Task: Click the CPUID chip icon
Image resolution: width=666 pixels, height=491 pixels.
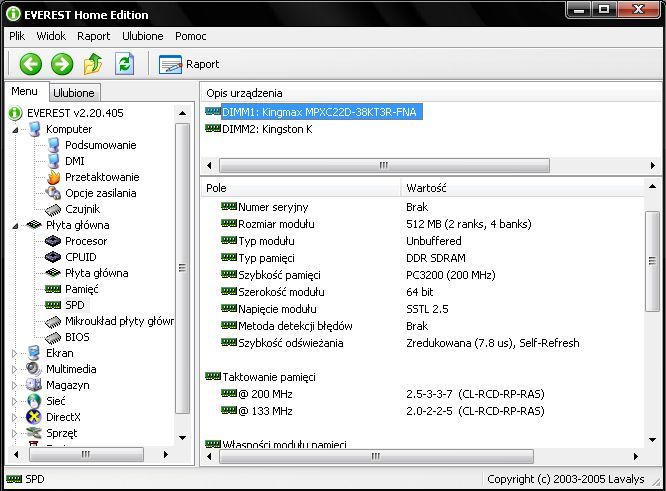Action: (53, 257)
